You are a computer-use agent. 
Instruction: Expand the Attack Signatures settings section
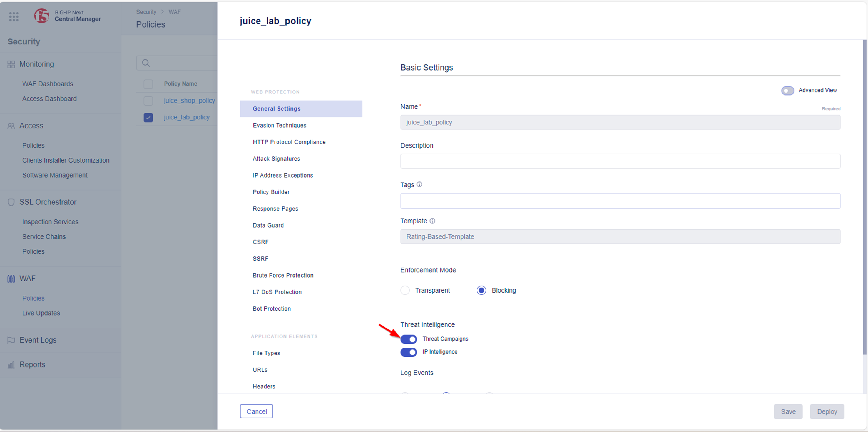point(276,159)
